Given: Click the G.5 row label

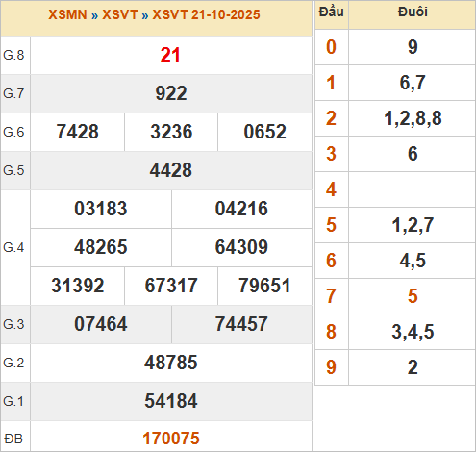Looking at the screenshot, I should tap(13, 170).
